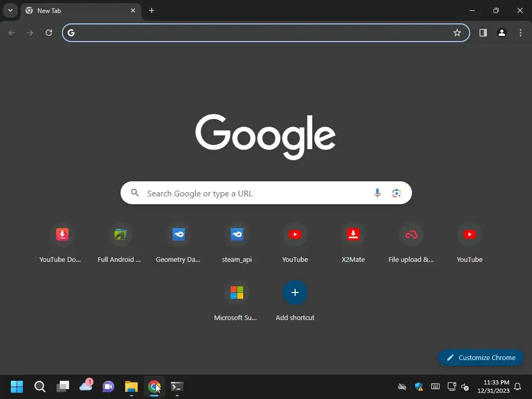Open the weather widget with notification badge
The height and width of the screenshot is (399, 532).
click(x=86, y=386)
